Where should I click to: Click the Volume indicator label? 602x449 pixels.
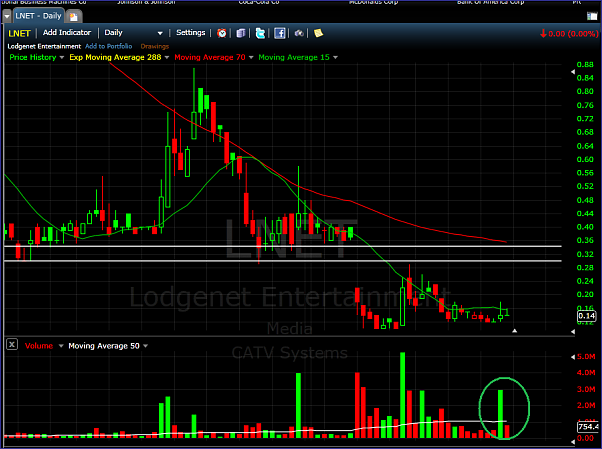(x=39, y=346)
